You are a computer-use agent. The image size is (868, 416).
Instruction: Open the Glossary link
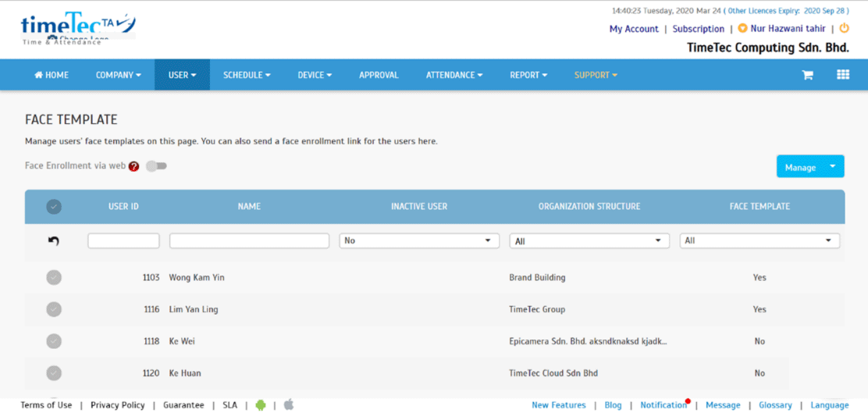[775, 405]
